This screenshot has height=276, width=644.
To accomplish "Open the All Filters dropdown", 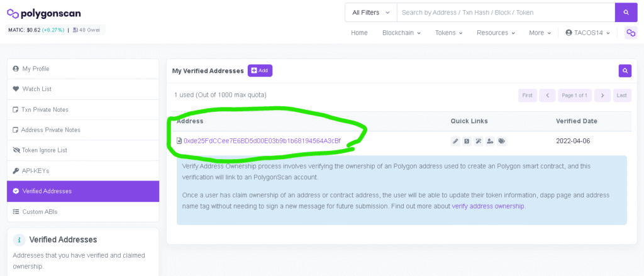I will tap(370, 13).
